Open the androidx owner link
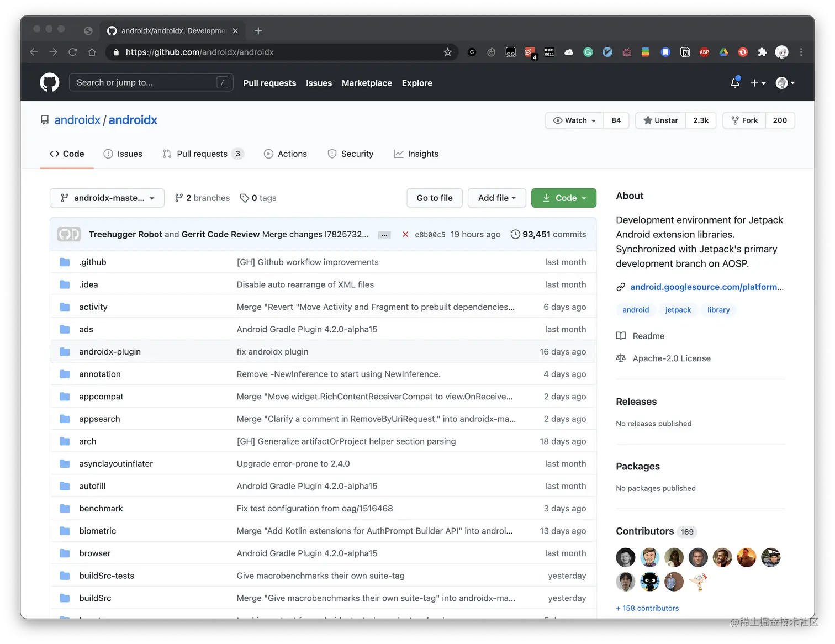 77,120
